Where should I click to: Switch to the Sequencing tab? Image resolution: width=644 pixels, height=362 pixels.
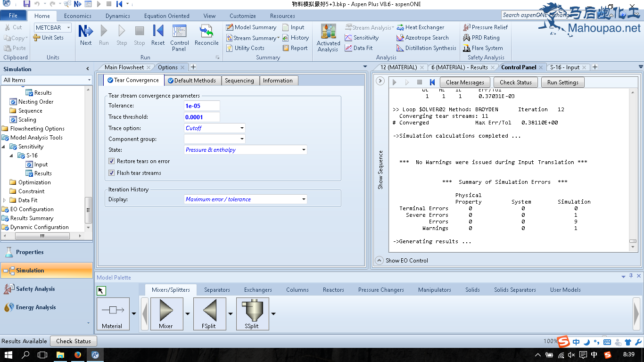tap(239, 81)
